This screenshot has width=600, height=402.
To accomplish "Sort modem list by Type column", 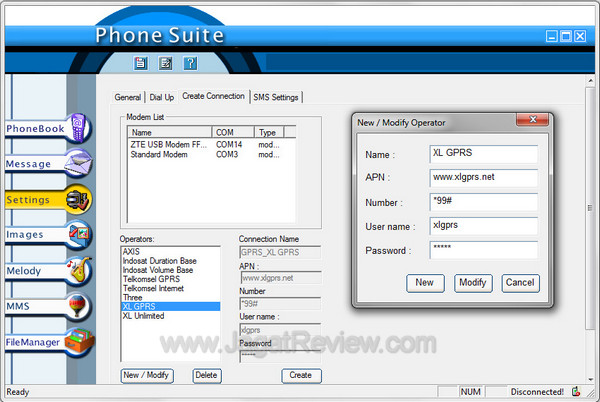I will (269, 132).
